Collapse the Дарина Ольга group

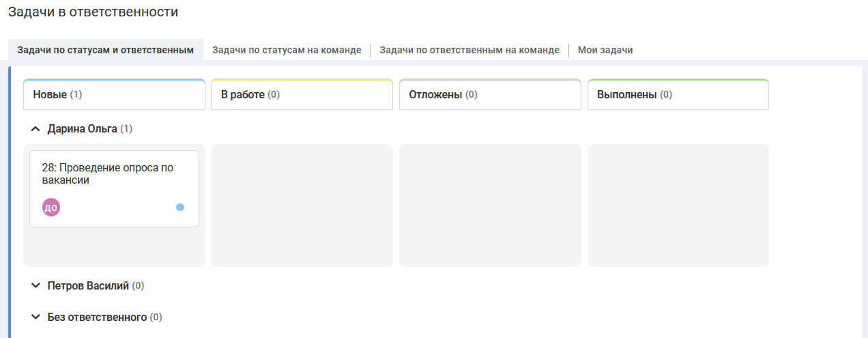(35, 129)
